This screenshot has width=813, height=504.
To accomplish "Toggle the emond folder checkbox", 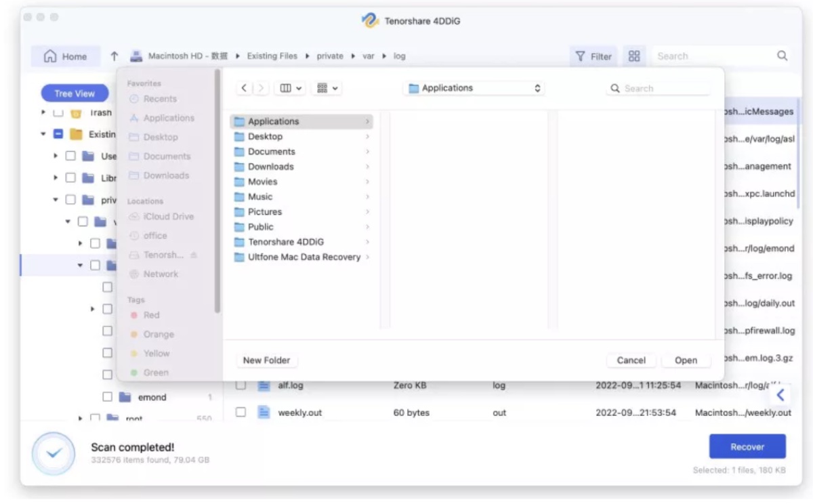I will point(107,397).
